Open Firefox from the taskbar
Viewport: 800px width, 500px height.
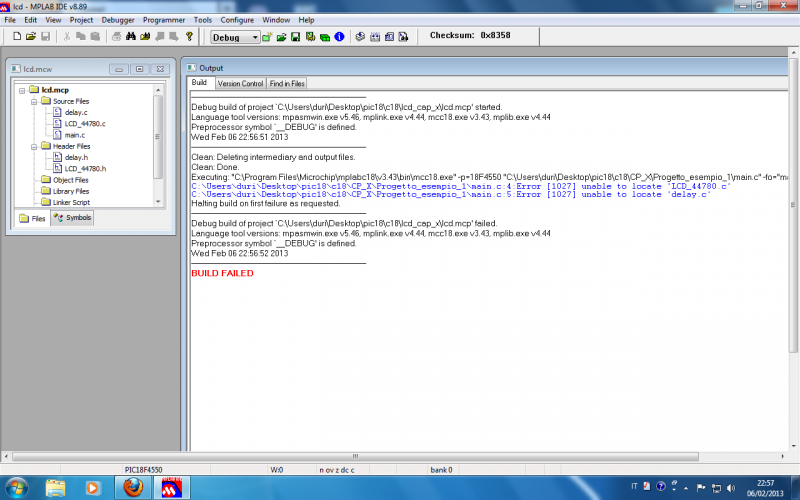[x=133, y=488]
